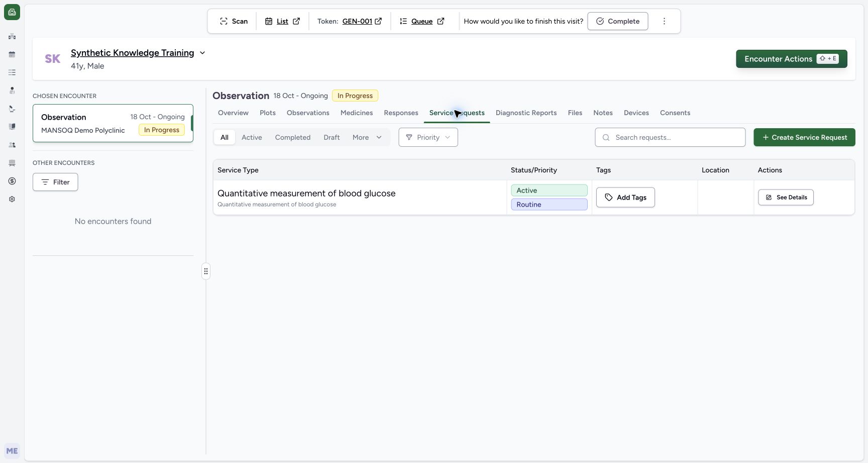
Task: Open the facility building sidebar icon
Action: 12,36
